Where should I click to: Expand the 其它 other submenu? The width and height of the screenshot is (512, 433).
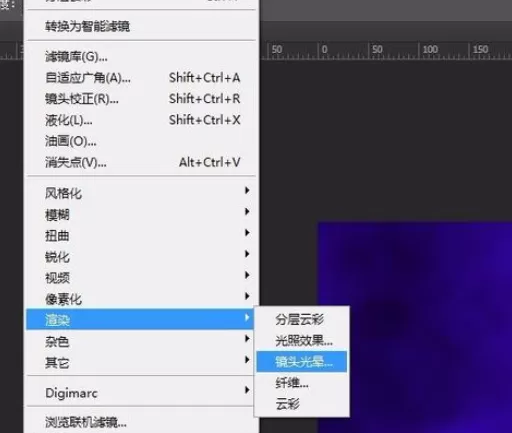(x=141, y=362)
